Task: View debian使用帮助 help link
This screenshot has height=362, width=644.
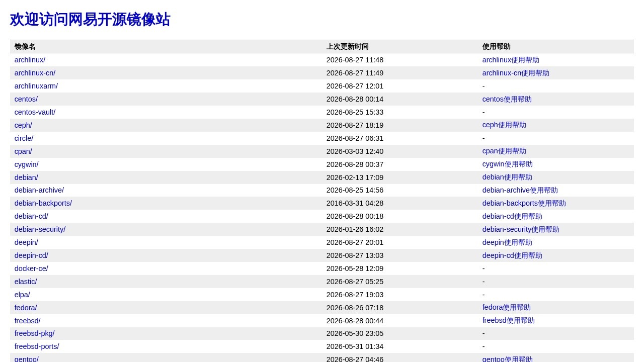Action: coord(507,177)
